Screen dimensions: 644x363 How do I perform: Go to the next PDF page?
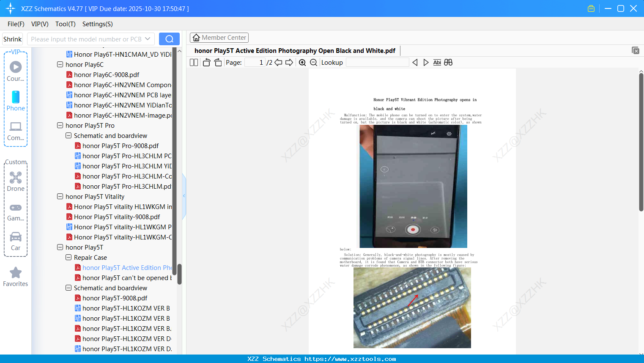coord(289,63)
